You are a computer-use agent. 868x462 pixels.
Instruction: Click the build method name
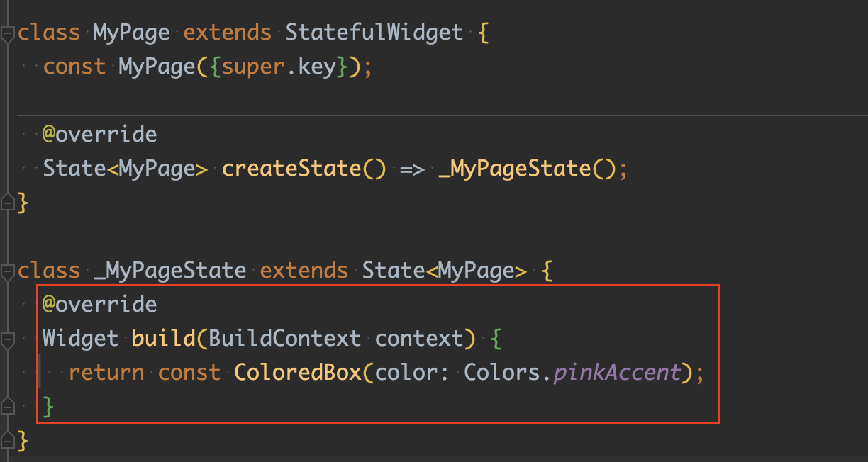point(164,338)
